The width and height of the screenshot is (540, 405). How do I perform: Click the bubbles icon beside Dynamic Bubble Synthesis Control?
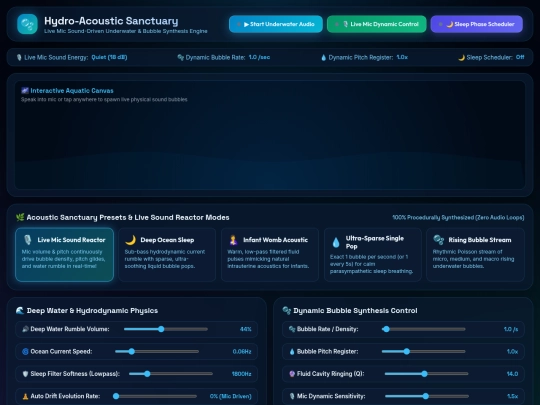287,311
